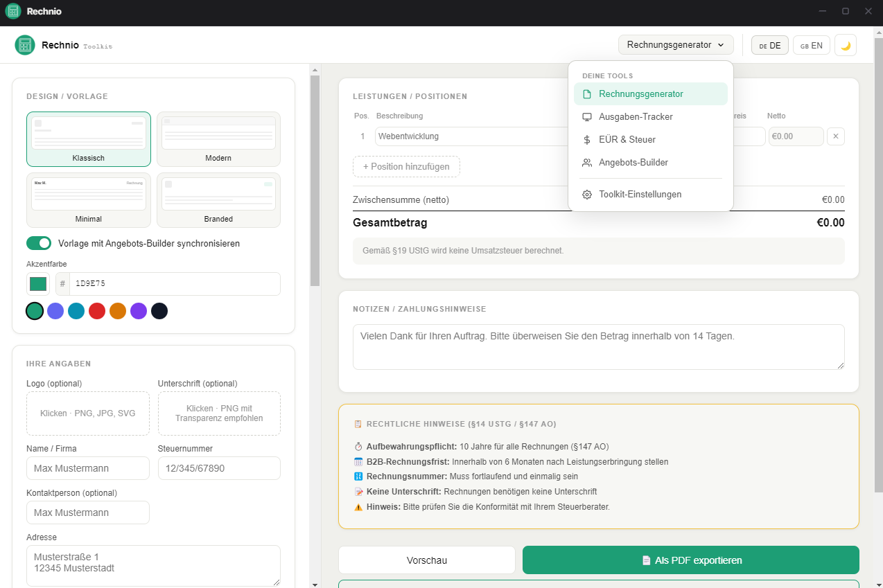Toggle dark mode with the moon icon
Image resolution: width=883 pixels, height=588 pixels.
[846, 45]
